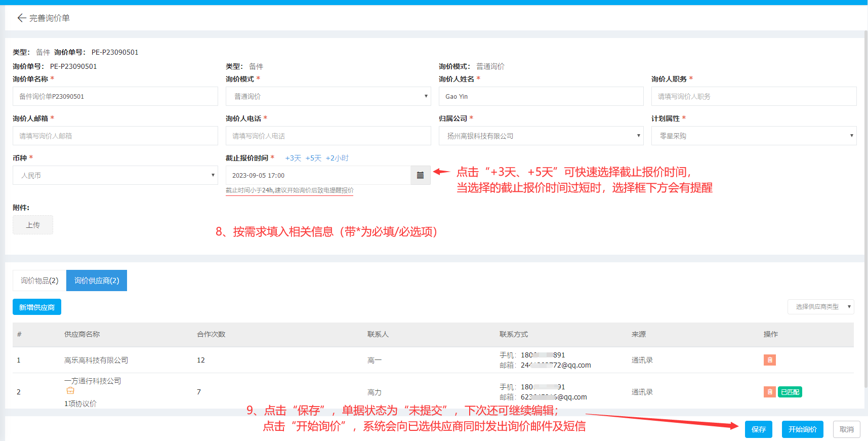Click cooperation count 12

pyautogui.click(x=201, y=360)
